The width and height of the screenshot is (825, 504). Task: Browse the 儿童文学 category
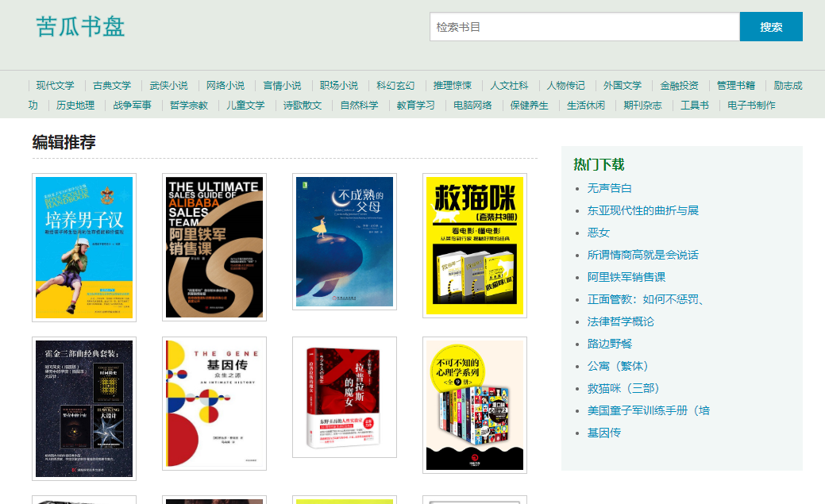tap(245, 106)
